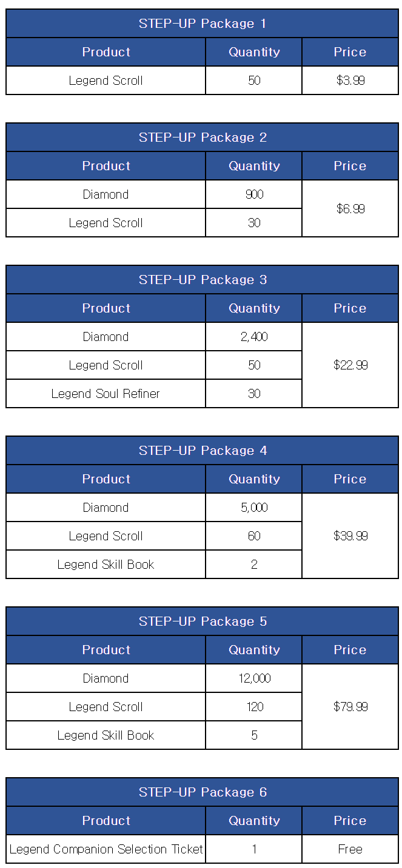The width and height of the screenshot is (402, 868).
Task: Select the STEP-UP Package 4 header
Action: (203, 451)
